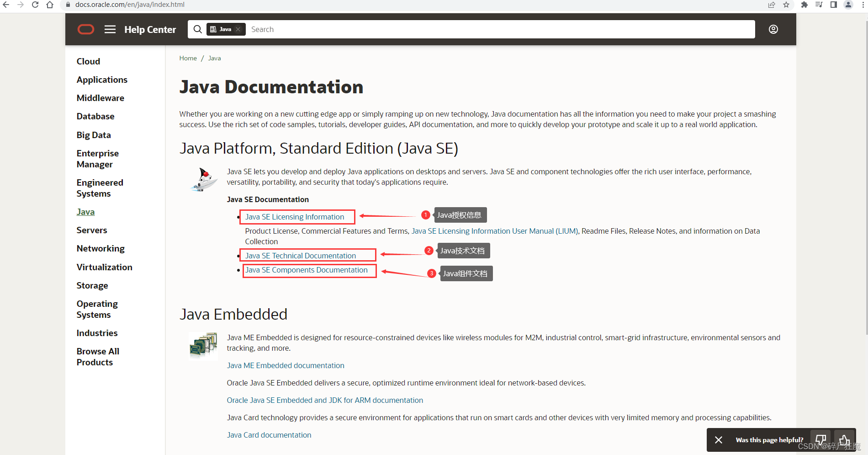Open Storage category
868x455 pixels.
coord(92,285)
